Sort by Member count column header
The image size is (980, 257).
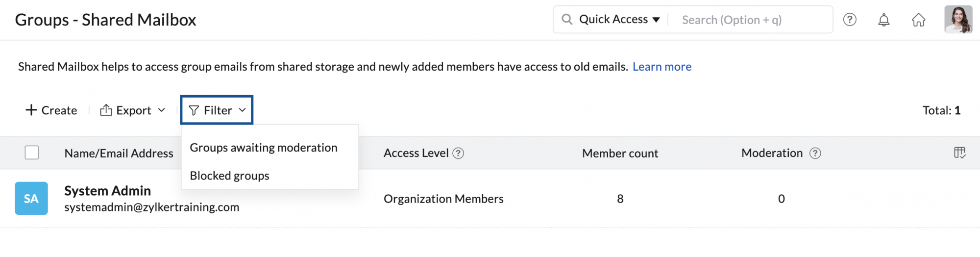click(620, 154)
